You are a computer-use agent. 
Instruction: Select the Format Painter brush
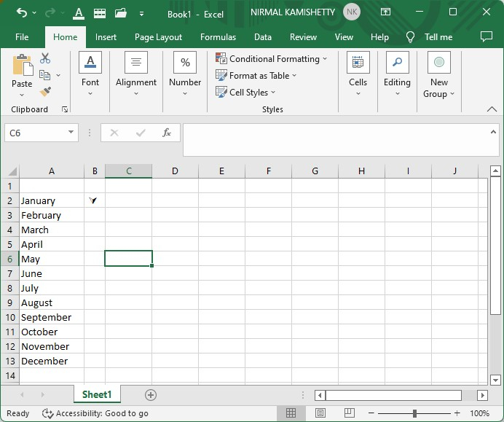[45, 92]
